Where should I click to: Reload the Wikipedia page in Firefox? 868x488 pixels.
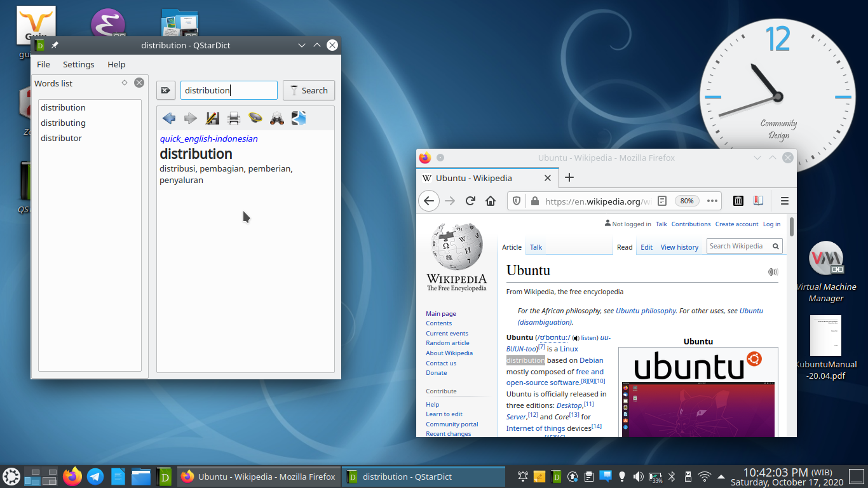470,201
